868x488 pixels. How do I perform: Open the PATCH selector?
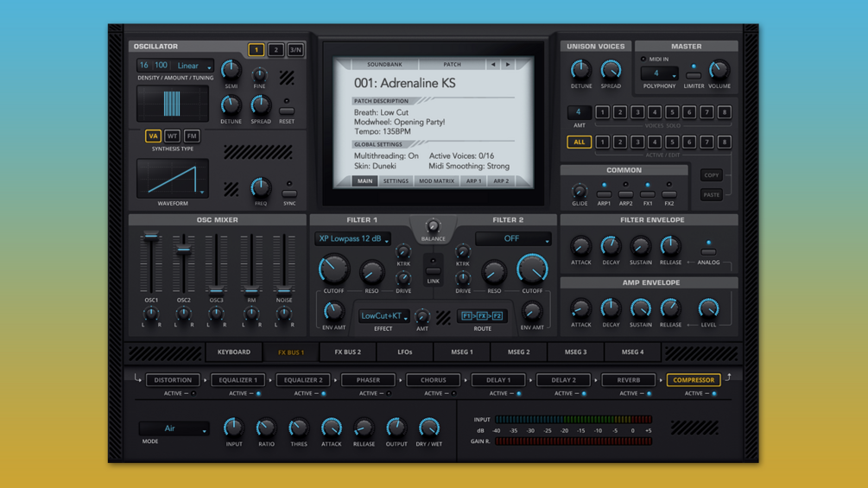pyautogui.click(x=452, y=65)
